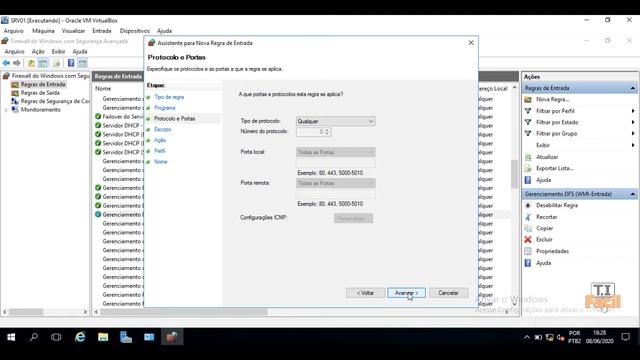Open the Dispositivos menu in VirtualBox
640x360 pixels.
click(x=135, y=31)
